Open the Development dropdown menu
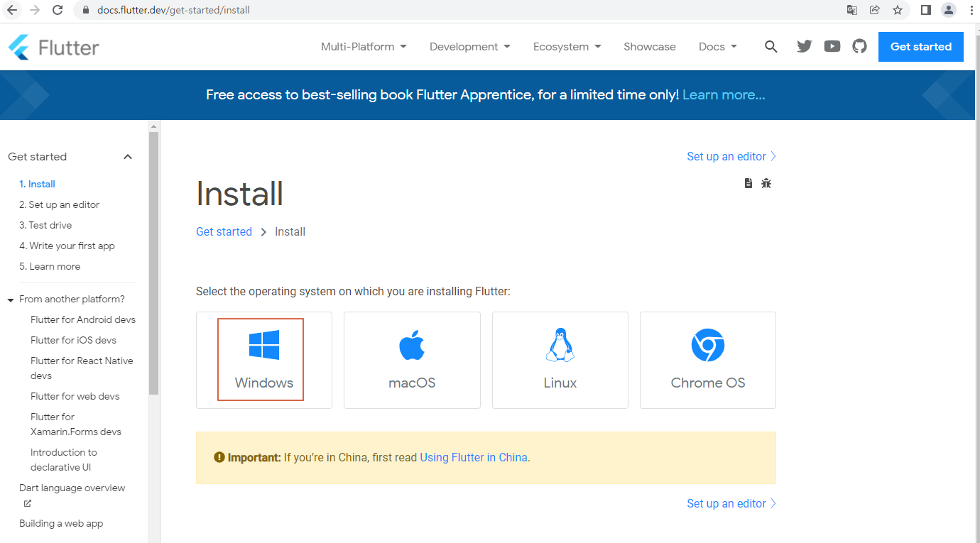Viewport: 980px width, 543px height. pos(470,47)
